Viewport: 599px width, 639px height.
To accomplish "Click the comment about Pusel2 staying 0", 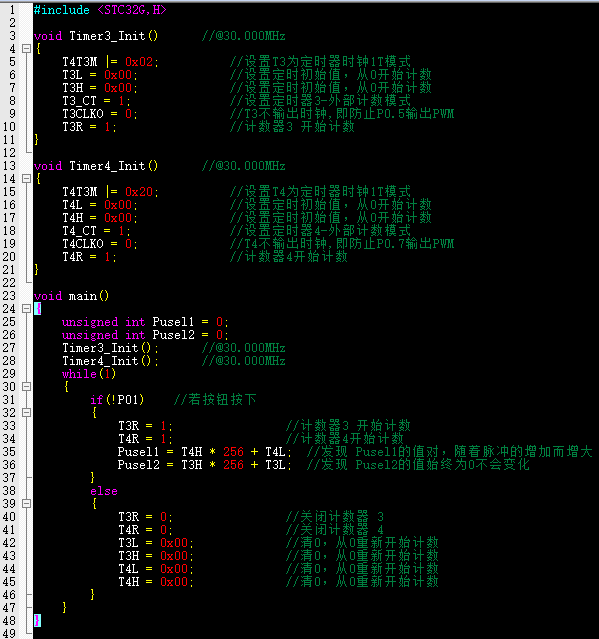I will coord(418,465).
